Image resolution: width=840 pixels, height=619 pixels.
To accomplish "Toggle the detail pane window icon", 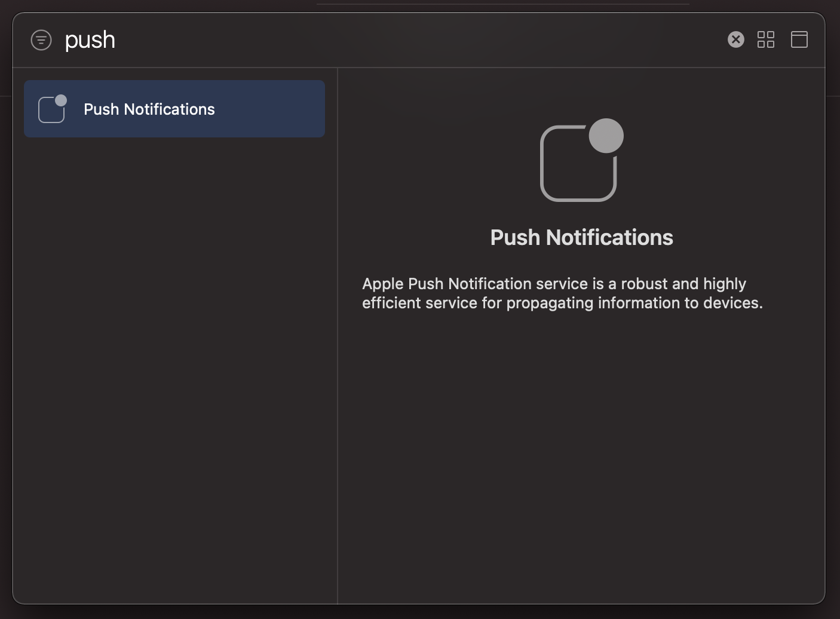I will click(799, 39).
